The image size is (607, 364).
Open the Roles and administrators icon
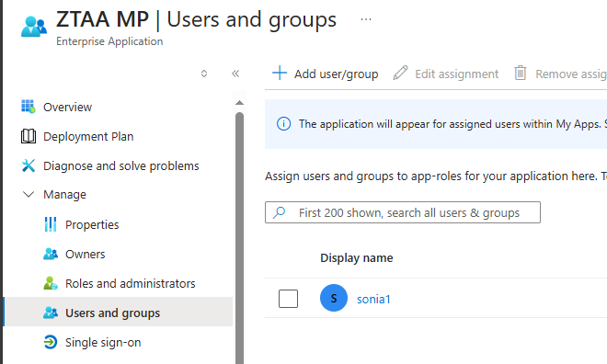[x=51, y=283]
